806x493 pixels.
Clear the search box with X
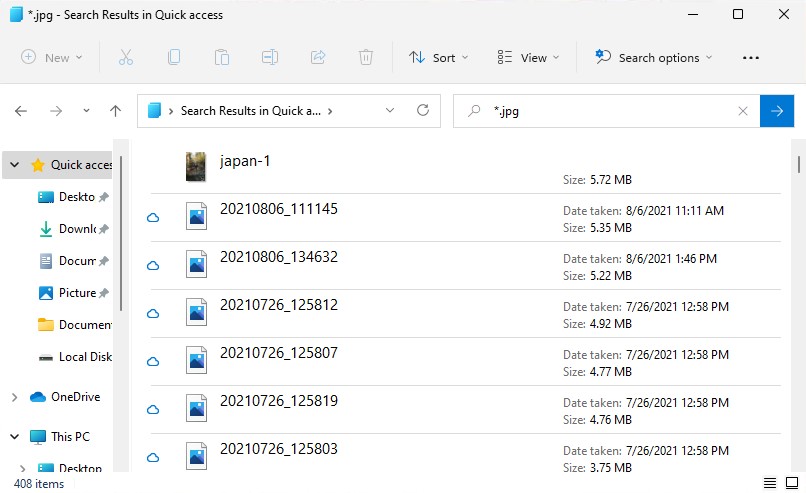(x=743, y=111)
